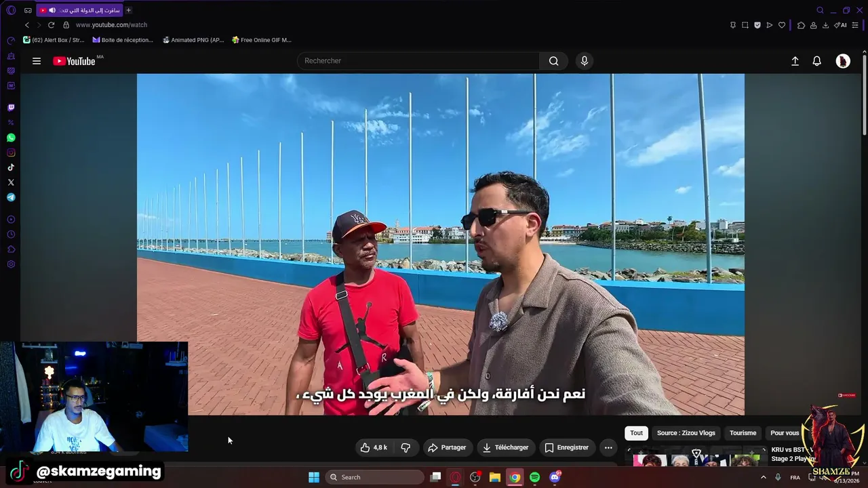Image resolution: width=868 pixels, height=488 pixels.
Task: Open Discord from the taskbar
Action: [x=555, y=477]
